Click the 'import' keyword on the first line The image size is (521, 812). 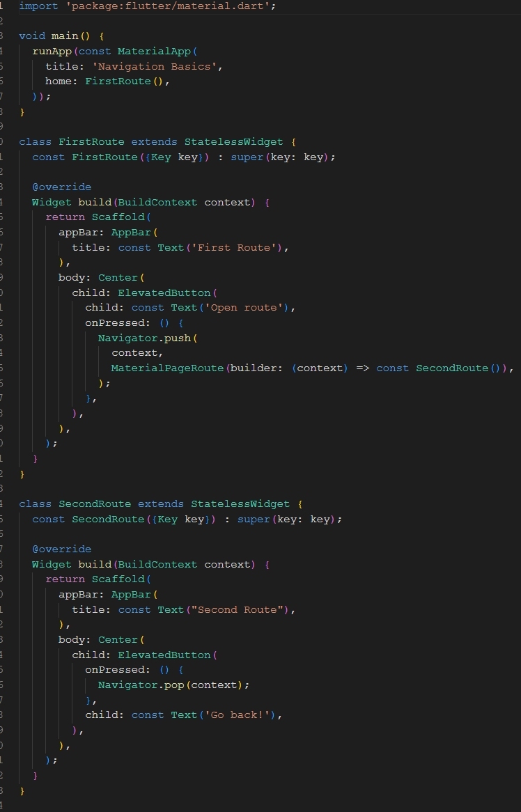coord(38,6)
